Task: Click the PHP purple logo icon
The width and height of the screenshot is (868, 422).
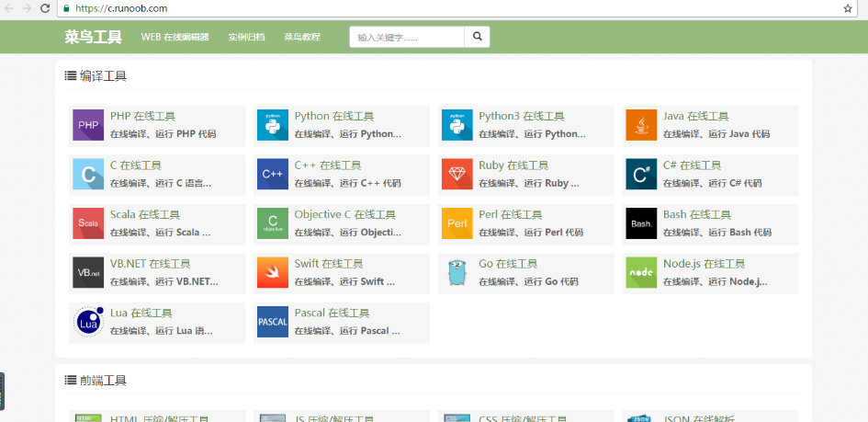Action: tap(88, 125)
